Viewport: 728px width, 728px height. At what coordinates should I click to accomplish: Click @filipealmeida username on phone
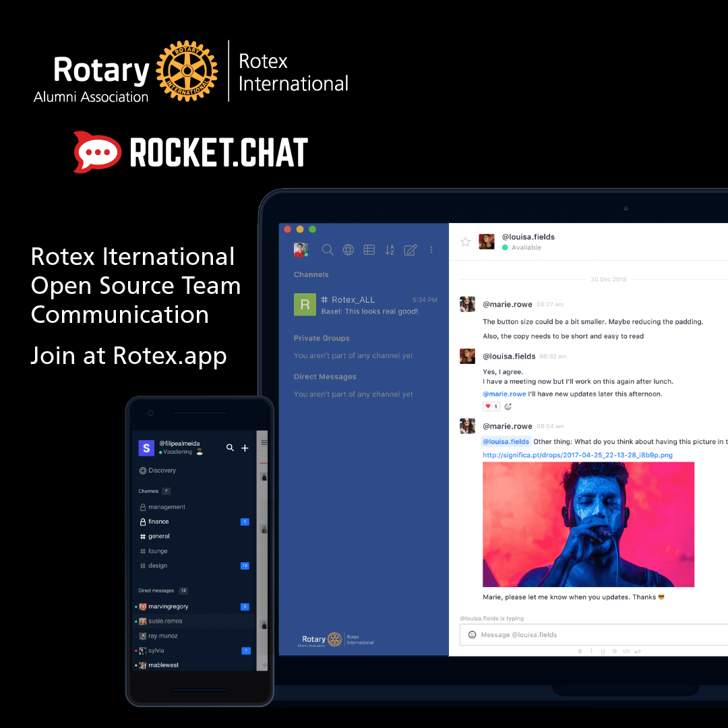(x=179, y=444)
